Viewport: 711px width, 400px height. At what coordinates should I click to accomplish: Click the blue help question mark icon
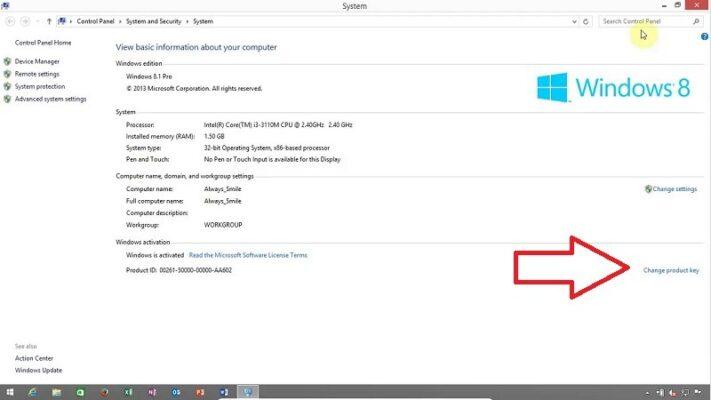tap(704, 37)
